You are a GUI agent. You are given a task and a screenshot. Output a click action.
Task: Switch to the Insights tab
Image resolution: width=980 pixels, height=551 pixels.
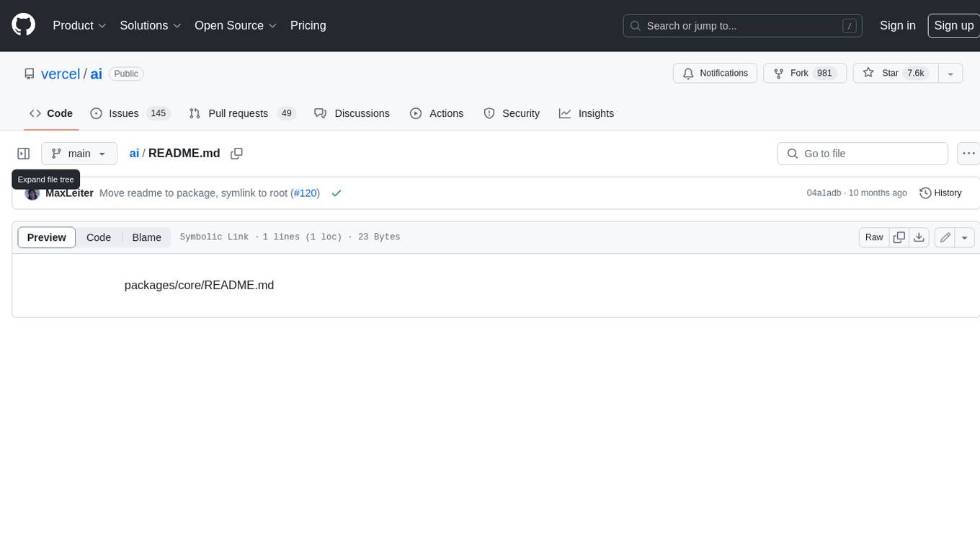coord(587,113)
